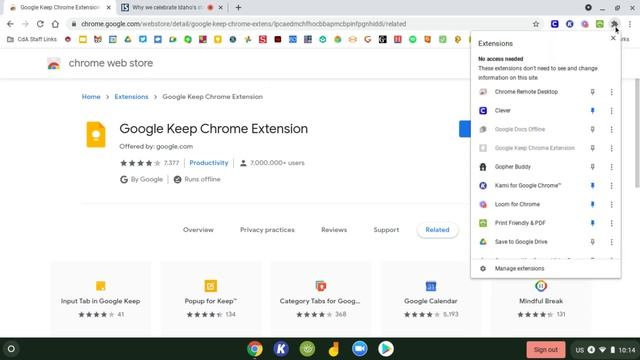Go back to the previous page
640x360 pixels.
(10, 24)
